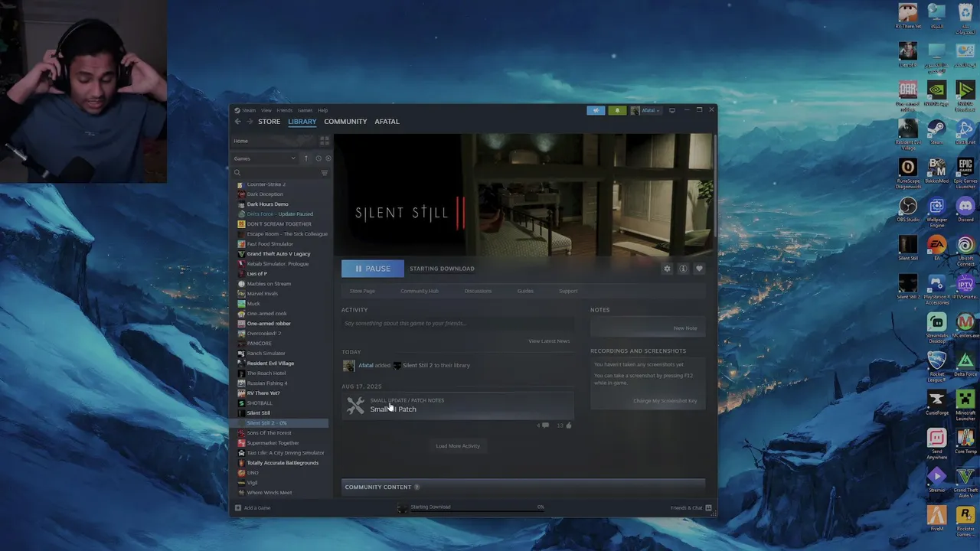This screenshot has height=551, width=980.
Task: Open the Games menu in the menu bar
Action: (x=305, y=110)
